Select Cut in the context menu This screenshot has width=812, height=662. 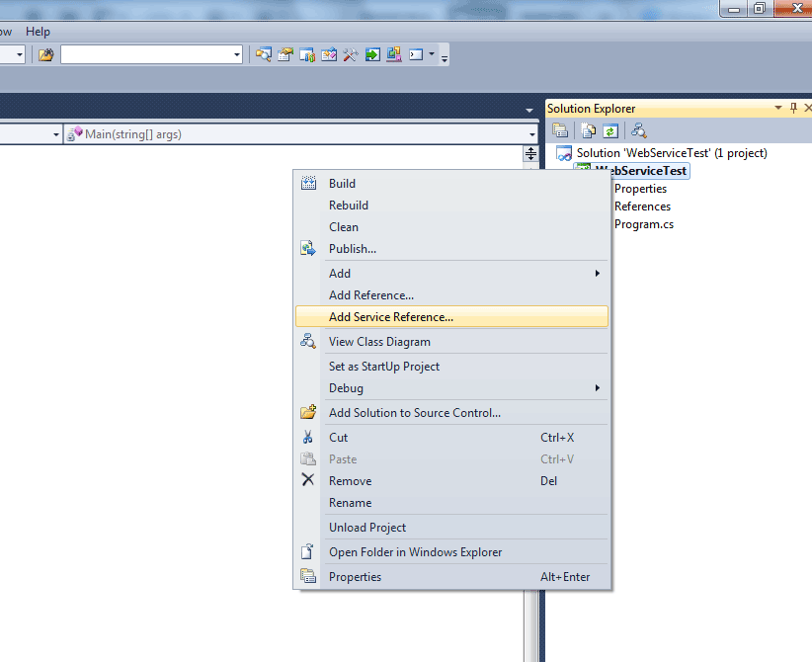coord(451,437)
